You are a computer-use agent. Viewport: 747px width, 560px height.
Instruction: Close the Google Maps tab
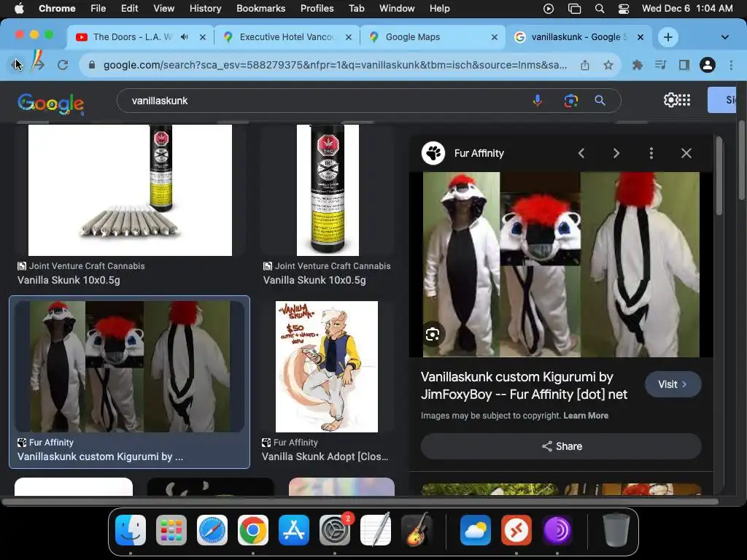(x=495, y=37)
